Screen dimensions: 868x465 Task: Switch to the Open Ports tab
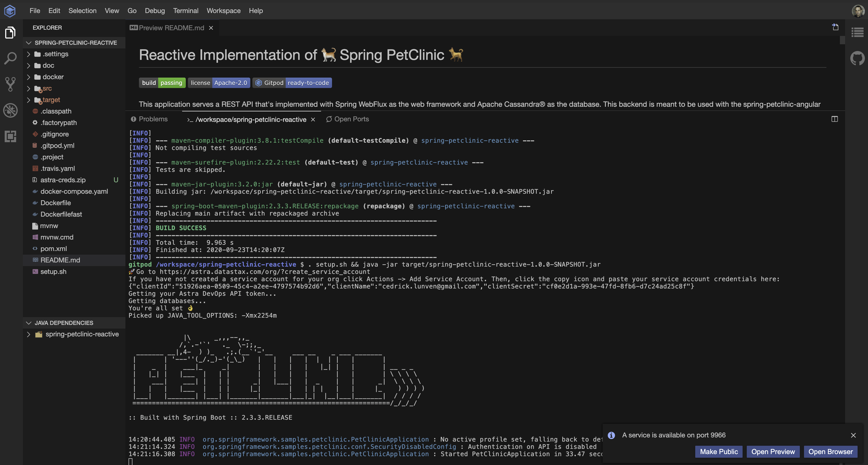tap(347, 119)
